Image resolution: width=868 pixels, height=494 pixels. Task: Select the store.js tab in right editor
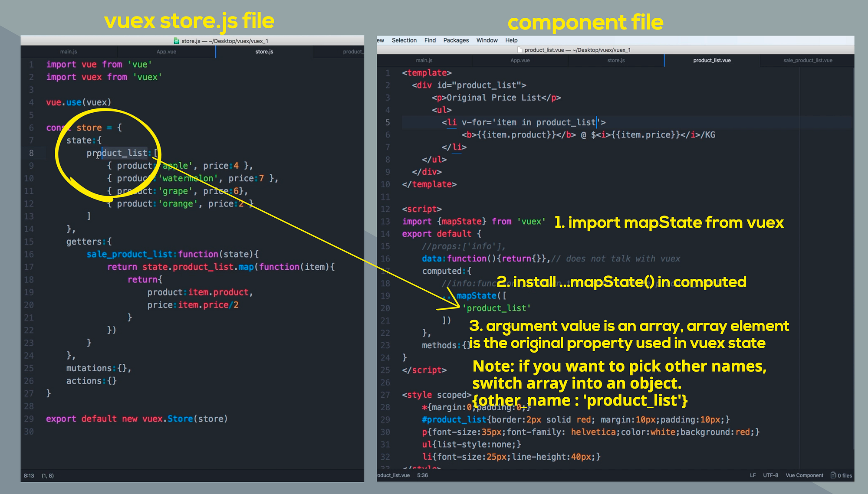pyautogui.click(x=615, y=60)
